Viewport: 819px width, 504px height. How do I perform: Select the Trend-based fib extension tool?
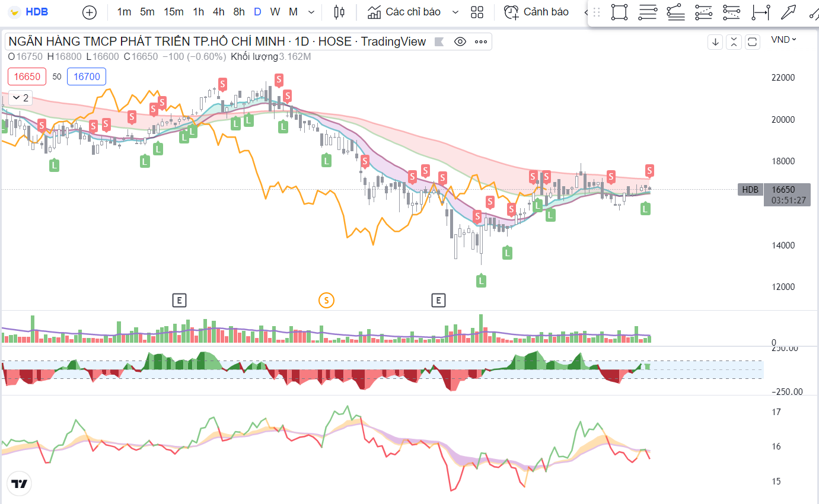point(676,12)
